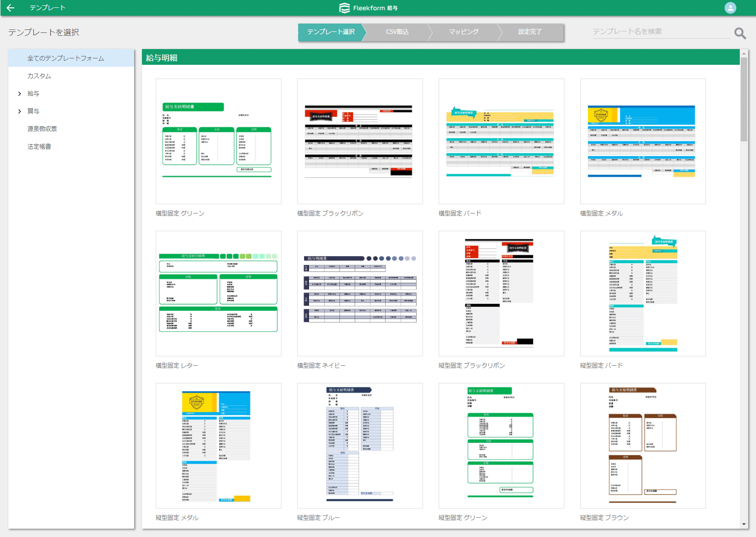
Task: Click the 設定完了 step
Action: click(530, 32)
